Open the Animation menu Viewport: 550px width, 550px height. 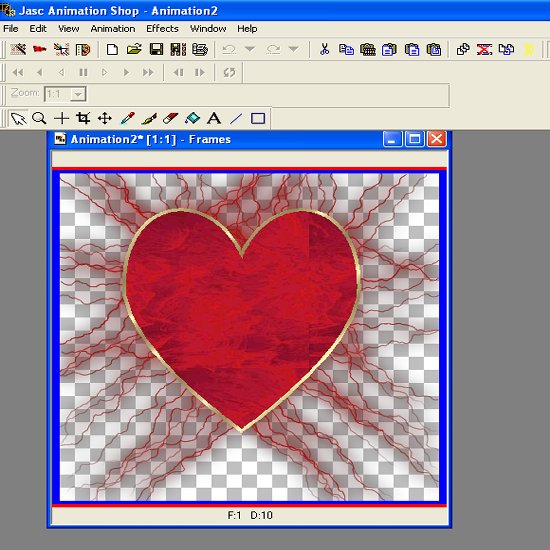(x=113, y=29)
